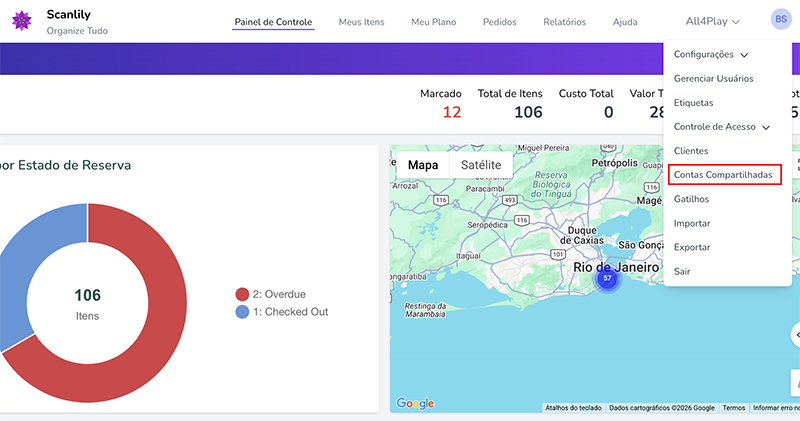
Task: Open the 57-item map cluster marker
Action: click(x=607, y=279)
